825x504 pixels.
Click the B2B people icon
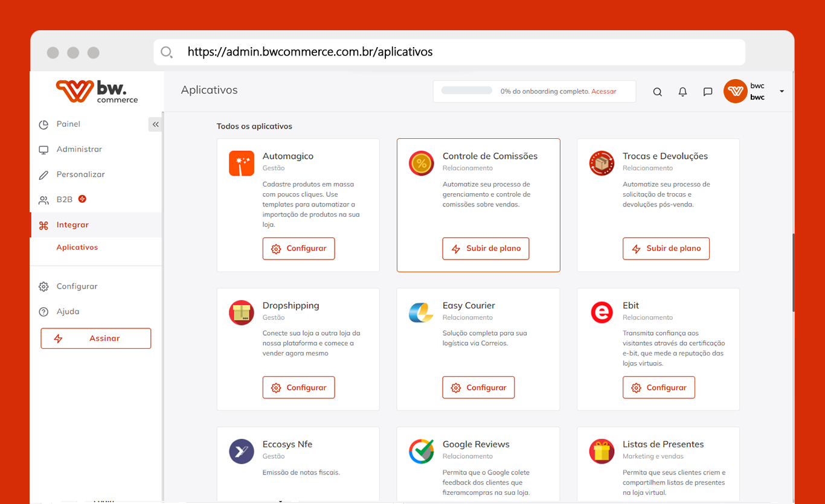click(43, 200)
